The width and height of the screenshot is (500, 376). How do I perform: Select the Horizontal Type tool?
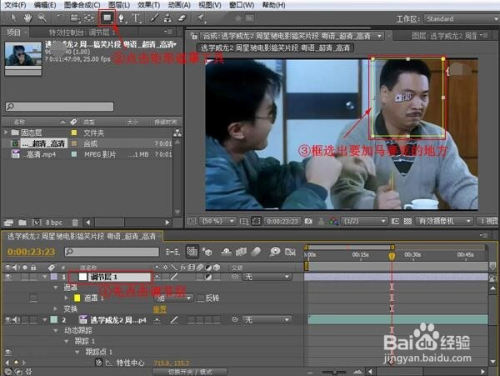pyautogui.click(x=135, y=18)
